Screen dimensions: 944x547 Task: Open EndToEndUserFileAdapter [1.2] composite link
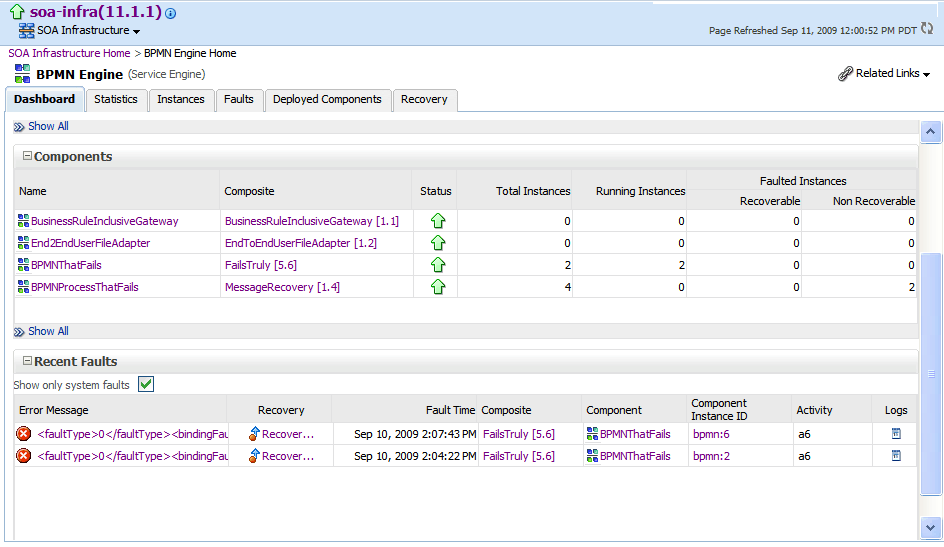pyautogui.click(x=301, y=243)
